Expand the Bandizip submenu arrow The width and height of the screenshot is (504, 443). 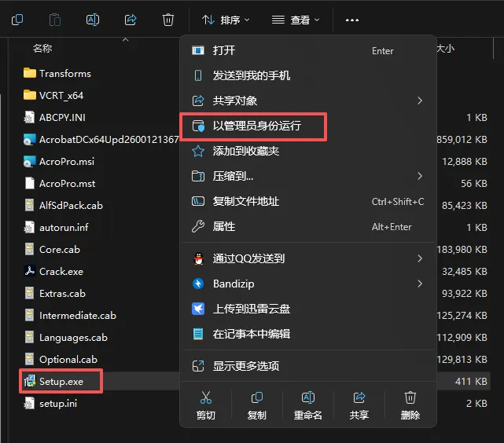pyautogui.click(x=420, y=284)
